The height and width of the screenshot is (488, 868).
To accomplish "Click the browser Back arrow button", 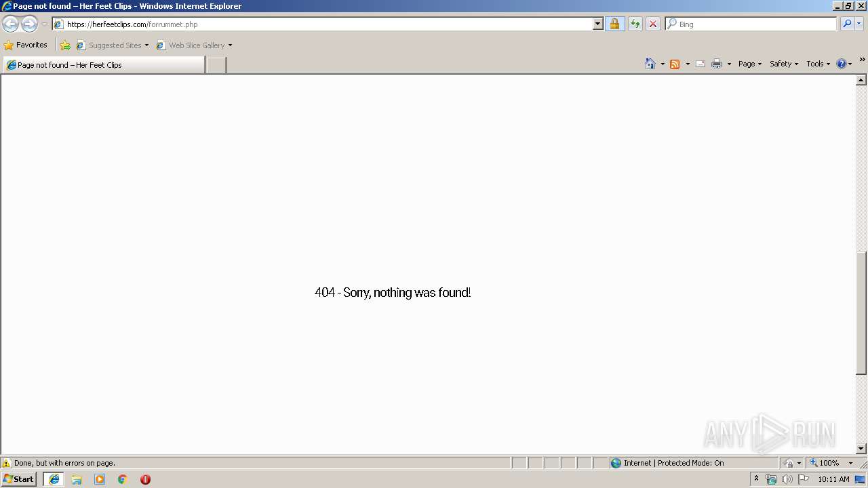I will [10, 24].
